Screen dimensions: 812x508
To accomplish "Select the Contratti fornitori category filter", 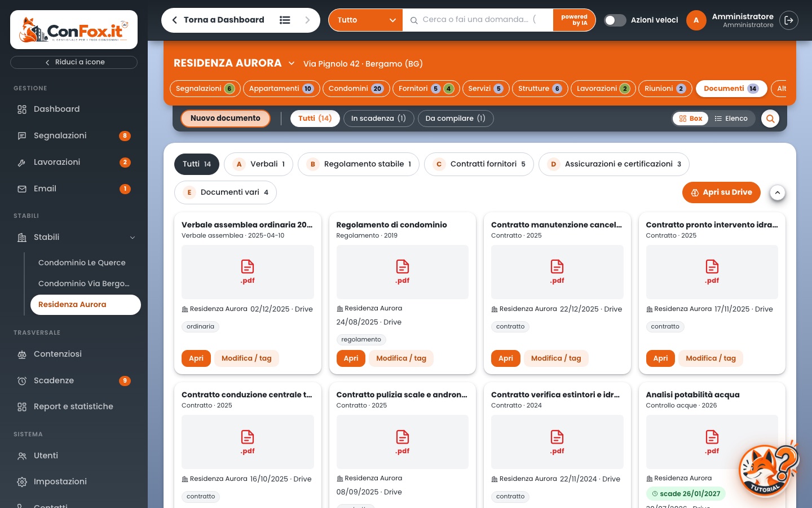I will coord(479,164).
